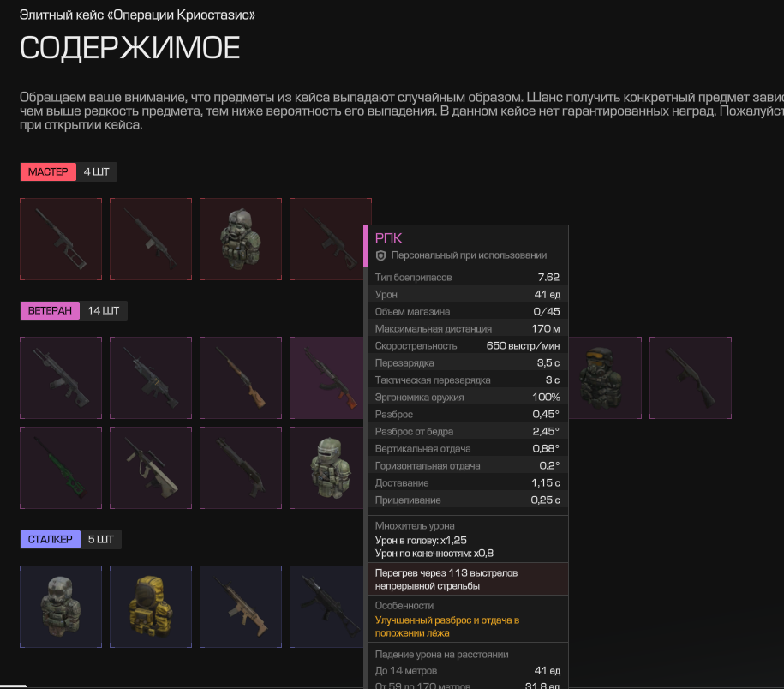Open the green armored suit in Veteran tier
This screenshot has height=689, width=784.
[327, 468]
